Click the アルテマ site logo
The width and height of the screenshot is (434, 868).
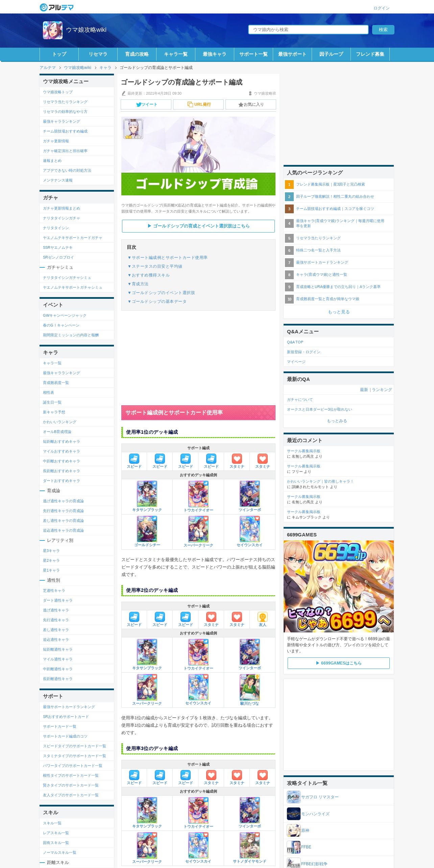(56, 7)
